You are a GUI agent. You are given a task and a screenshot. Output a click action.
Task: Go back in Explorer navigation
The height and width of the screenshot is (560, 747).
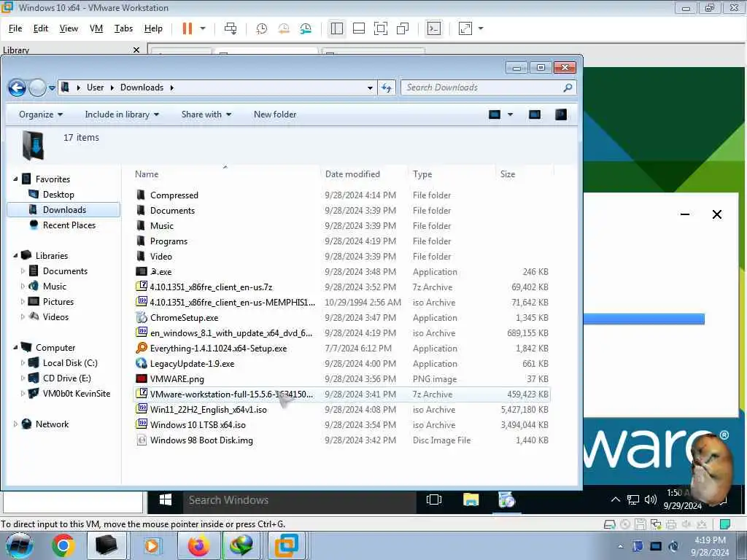coord(18,87)
